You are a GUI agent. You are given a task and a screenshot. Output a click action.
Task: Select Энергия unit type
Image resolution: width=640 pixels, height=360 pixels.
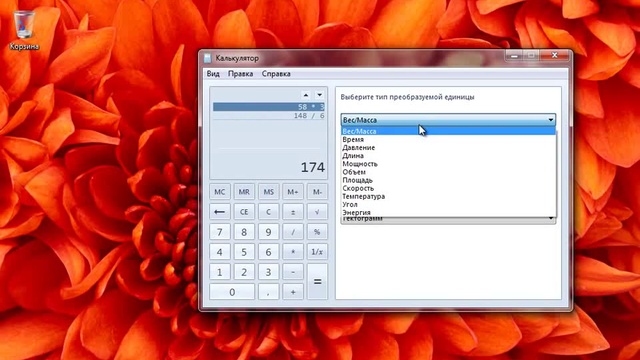coord(448,212)
